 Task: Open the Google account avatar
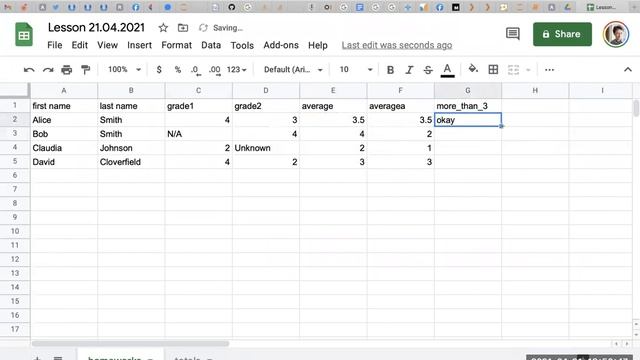point(616,34)
